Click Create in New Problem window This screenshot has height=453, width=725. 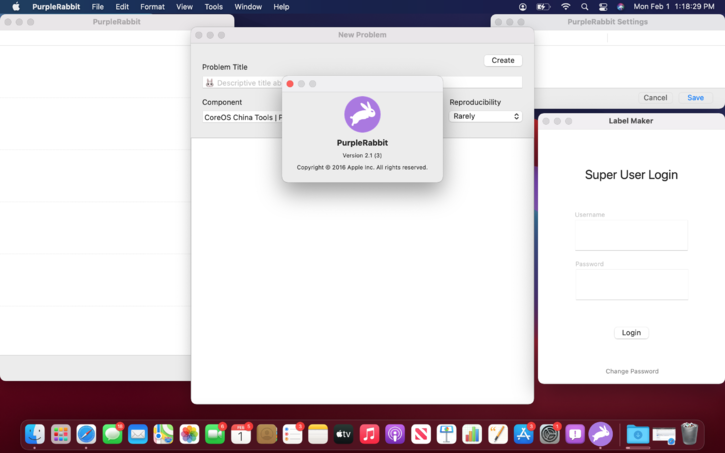tap(503, 60)
